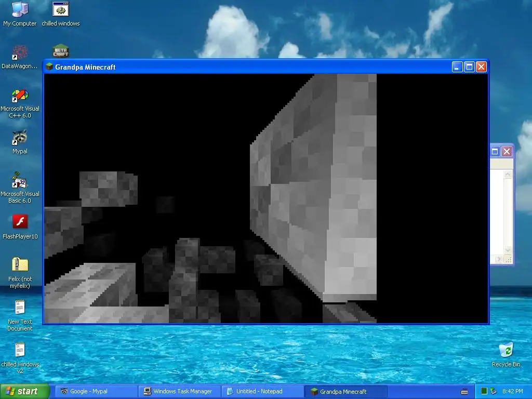Maximize the background window behind Minecraft
The image size is (532, 399).
tap(495, 151)
